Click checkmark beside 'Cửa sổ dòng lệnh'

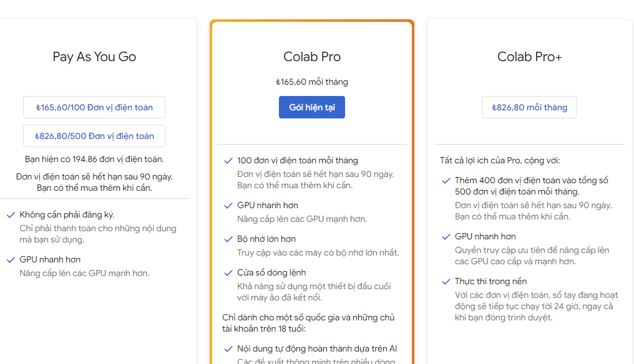click(228, 273)
